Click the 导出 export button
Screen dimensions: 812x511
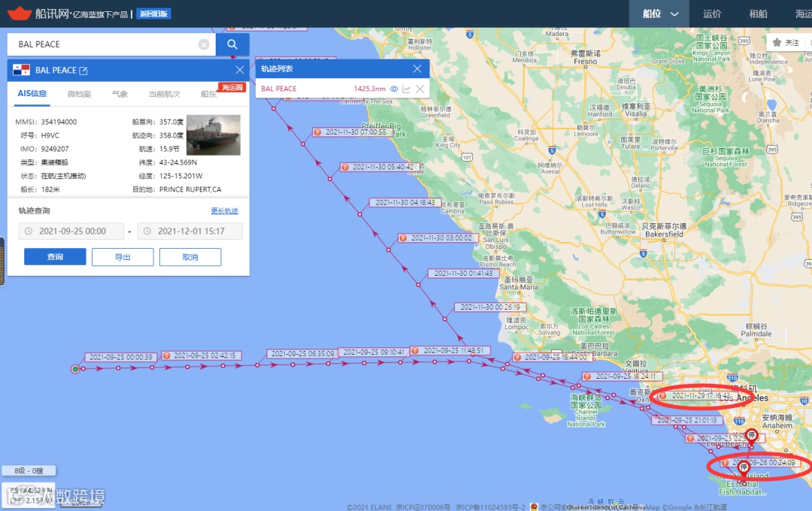tap(123, 257)
